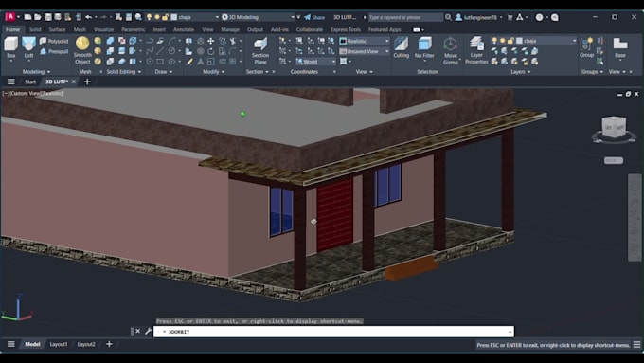
Task: Toggle layer lock padlock in Layers panel
Action: point(510,41)
